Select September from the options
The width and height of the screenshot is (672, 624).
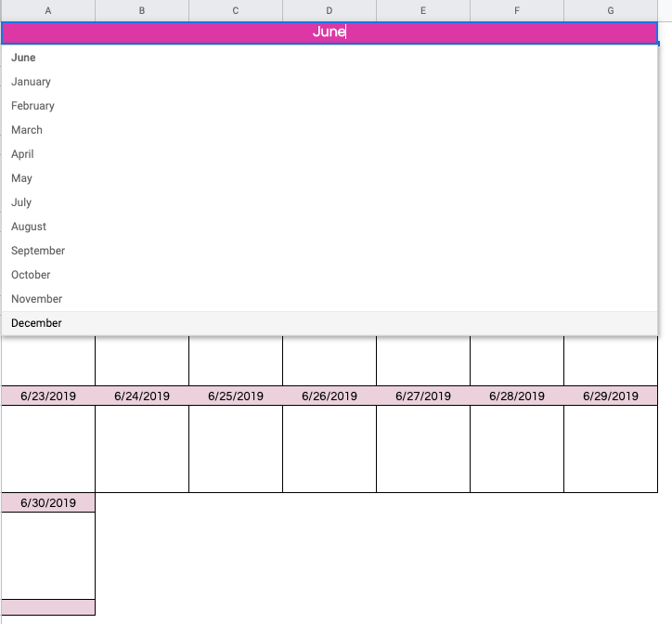click(330, 251)
